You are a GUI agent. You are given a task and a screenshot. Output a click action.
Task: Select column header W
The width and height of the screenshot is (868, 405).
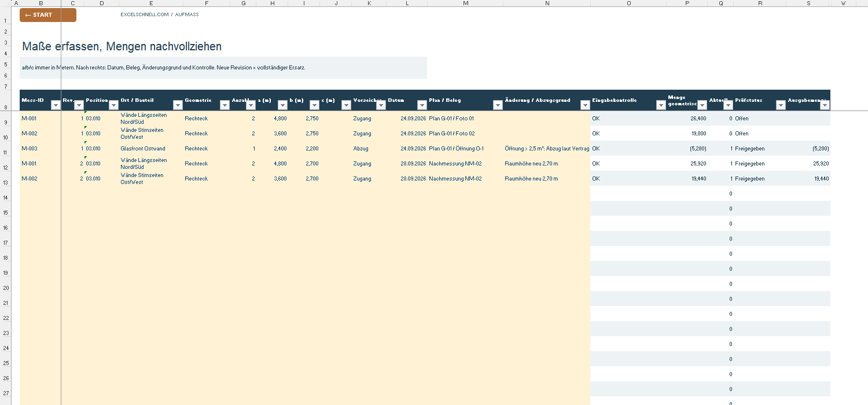click(844, 3)
